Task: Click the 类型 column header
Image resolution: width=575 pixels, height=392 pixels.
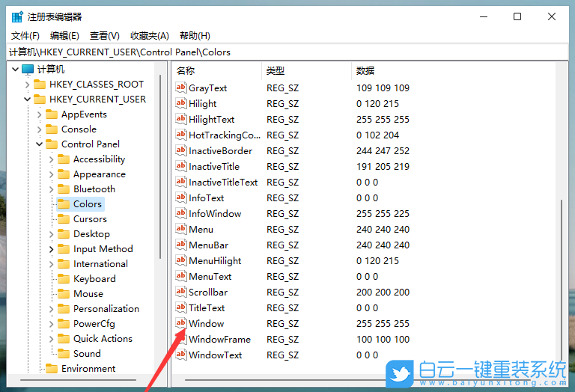Action: (x=306, y=71)
